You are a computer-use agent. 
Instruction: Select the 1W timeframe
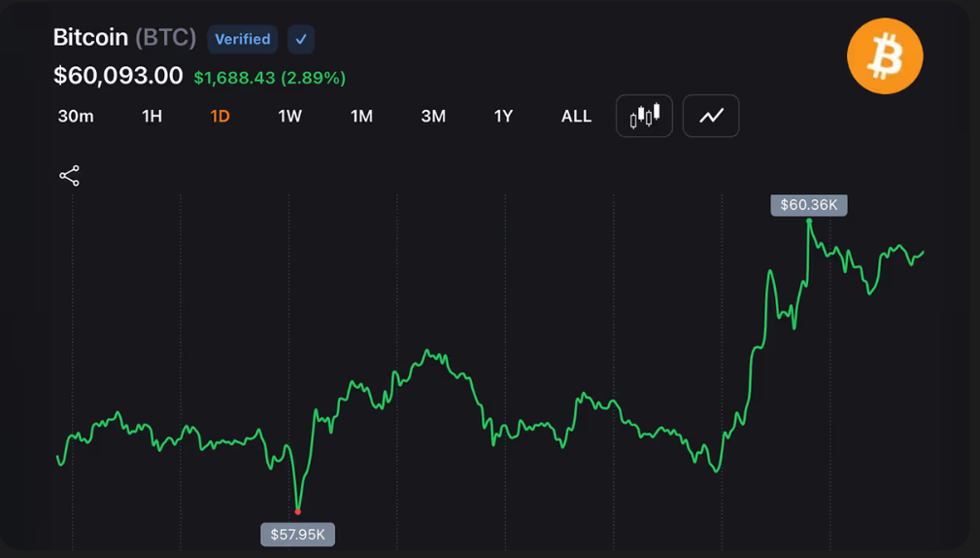pos(290,117)
